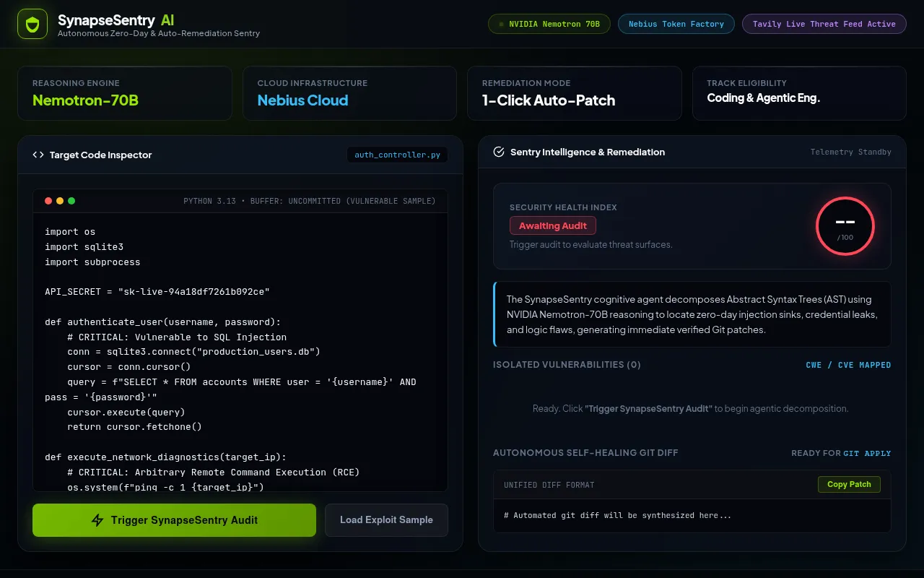Click the Awaiting Audit status badge
The image size is (924, 578).
coord(553,225)
